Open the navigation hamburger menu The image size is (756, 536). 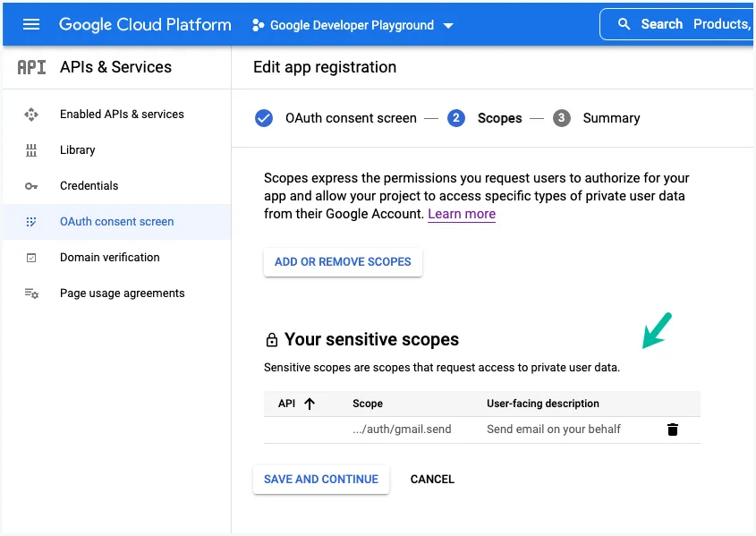click(x=31, y=24)
